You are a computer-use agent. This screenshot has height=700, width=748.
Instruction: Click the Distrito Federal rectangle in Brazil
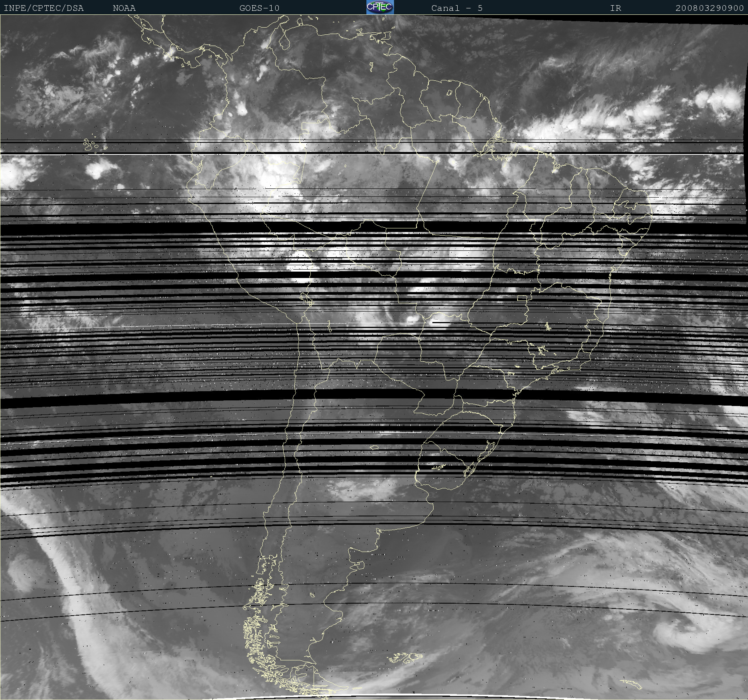tap(522, 298)
